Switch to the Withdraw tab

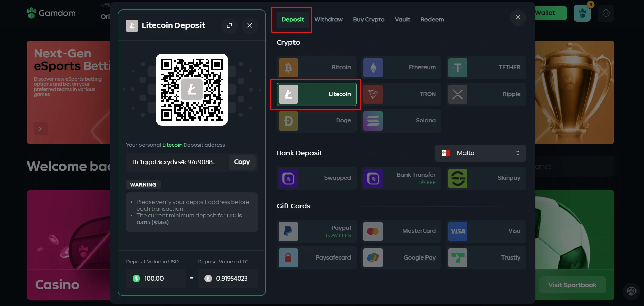(x=328, y=20)
